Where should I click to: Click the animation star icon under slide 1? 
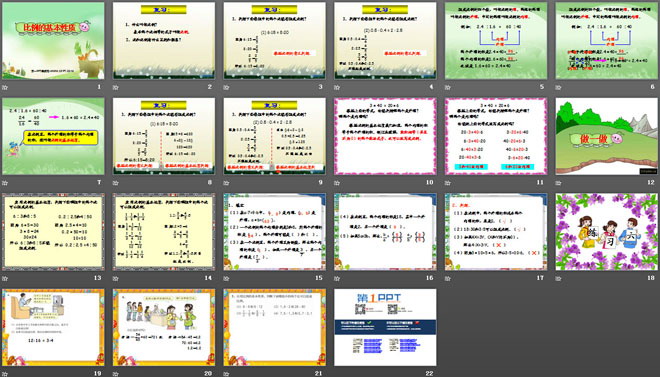pyautogui.click(x=5, y=88)
